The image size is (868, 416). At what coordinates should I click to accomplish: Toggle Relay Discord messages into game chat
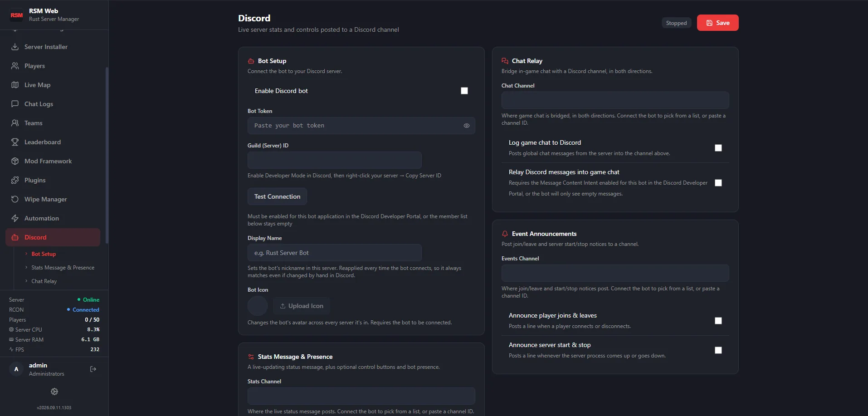718,183
